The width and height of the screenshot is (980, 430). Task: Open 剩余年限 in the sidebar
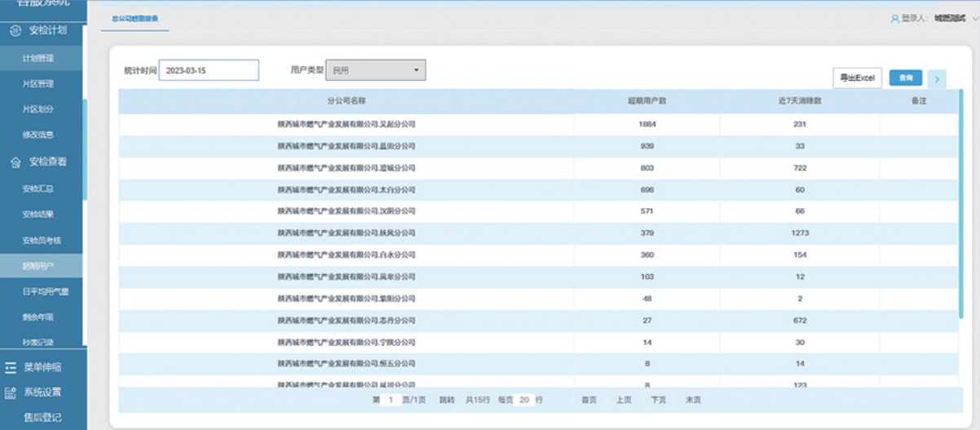point(38,316)
